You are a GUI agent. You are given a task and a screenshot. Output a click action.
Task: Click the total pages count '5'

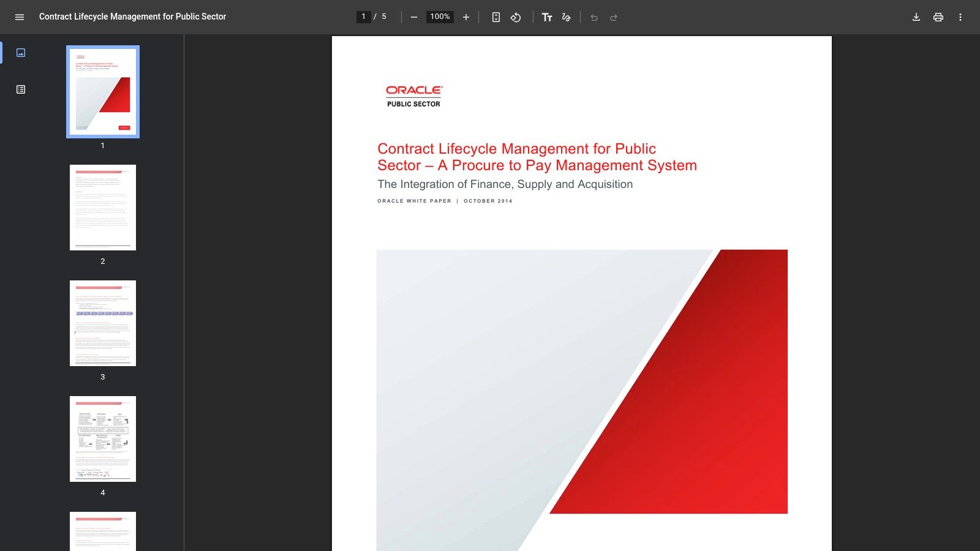click(384, 17)
